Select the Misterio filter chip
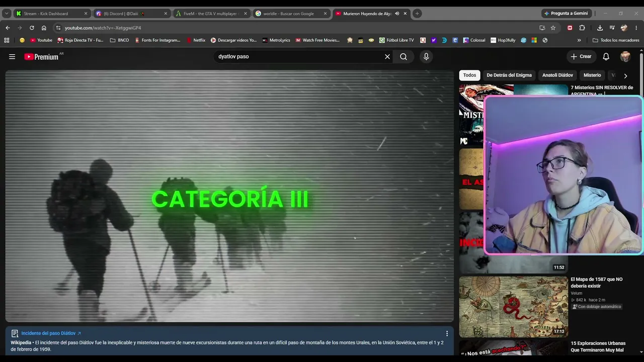 [592, 75]
